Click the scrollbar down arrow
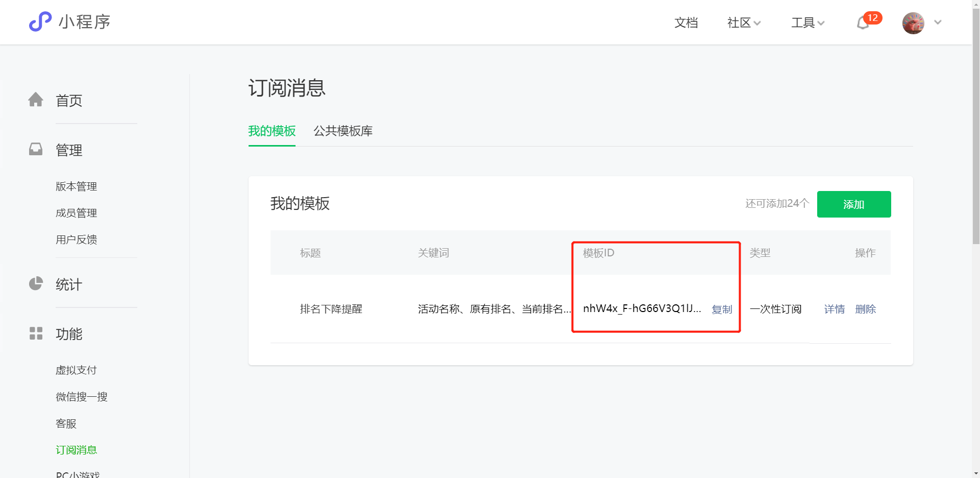Screen dimensions: 980x478 (976, 473)
